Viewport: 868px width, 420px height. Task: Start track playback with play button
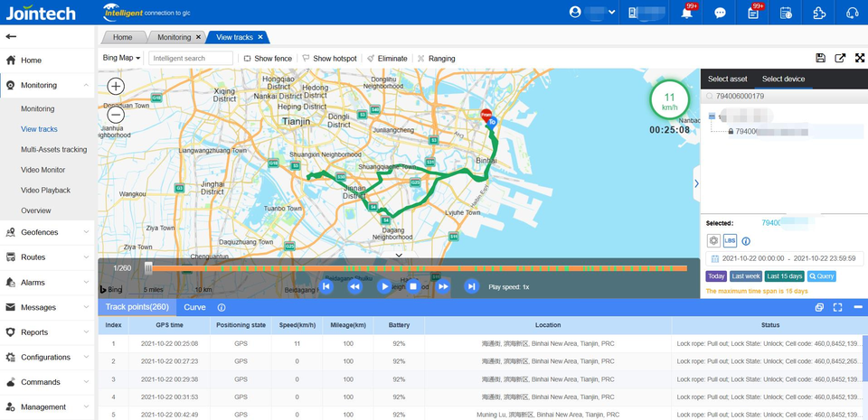point(383,286)
